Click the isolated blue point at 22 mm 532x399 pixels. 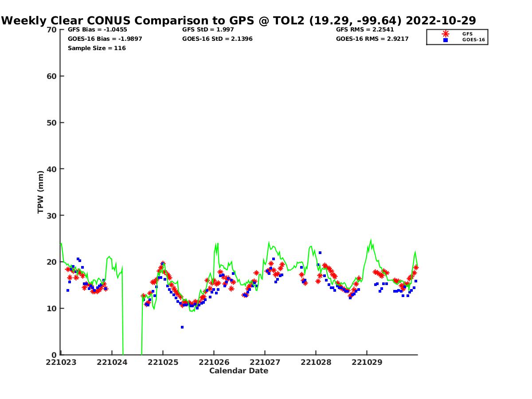(320, 253)
